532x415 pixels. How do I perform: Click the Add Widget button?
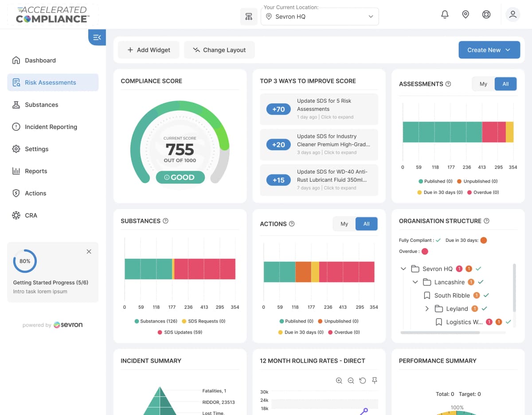point(148,50)
